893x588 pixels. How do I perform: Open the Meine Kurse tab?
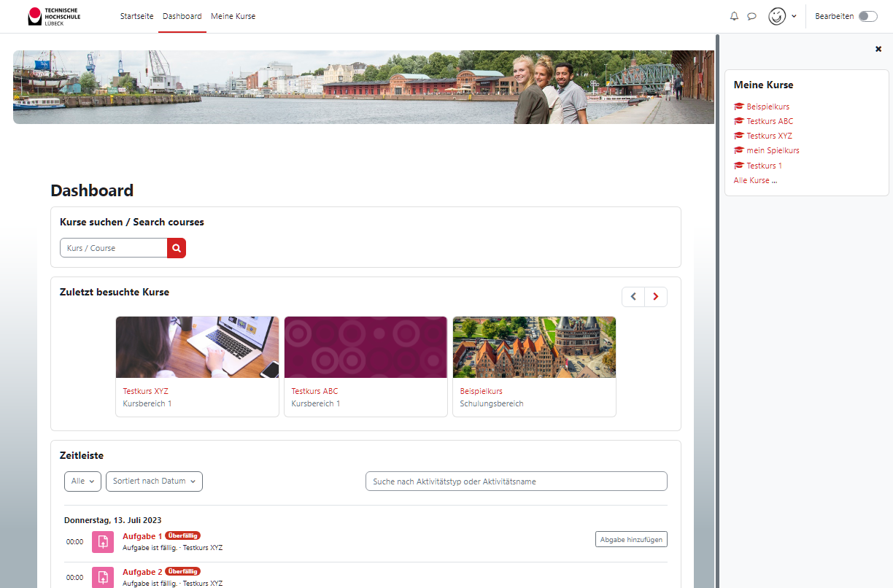point(233,16)
